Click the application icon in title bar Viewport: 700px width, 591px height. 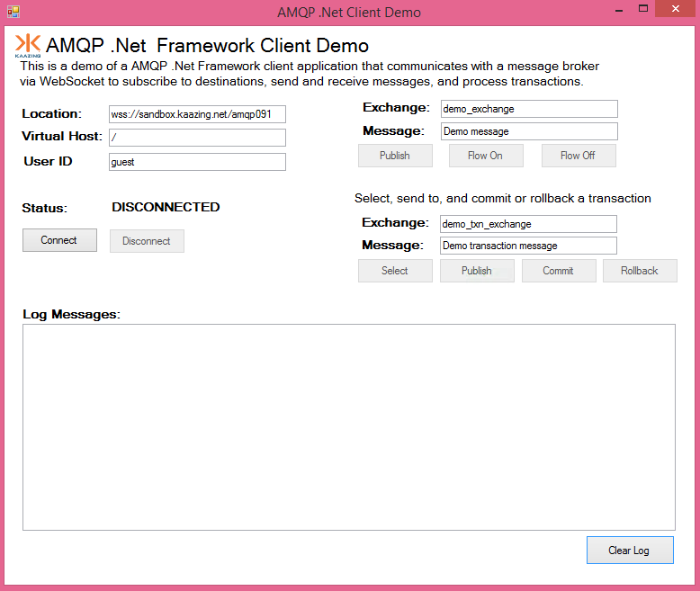coord(13,12)
